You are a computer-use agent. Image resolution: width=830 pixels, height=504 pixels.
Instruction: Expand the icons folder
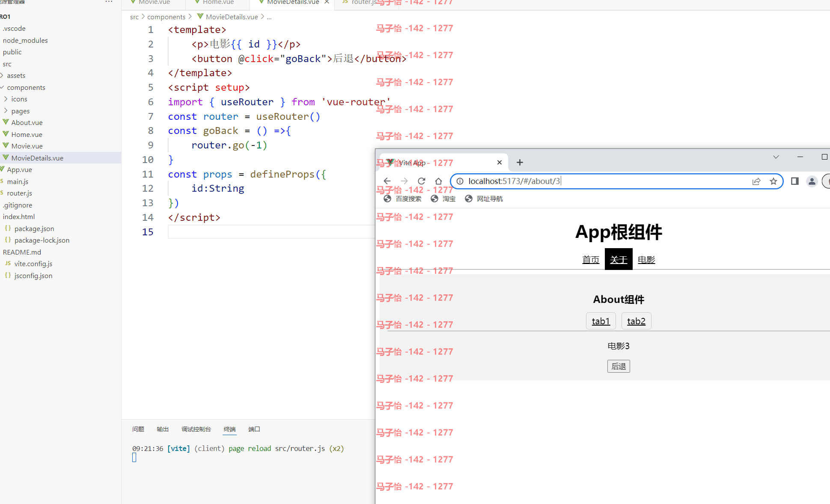[x=19, y=99]
